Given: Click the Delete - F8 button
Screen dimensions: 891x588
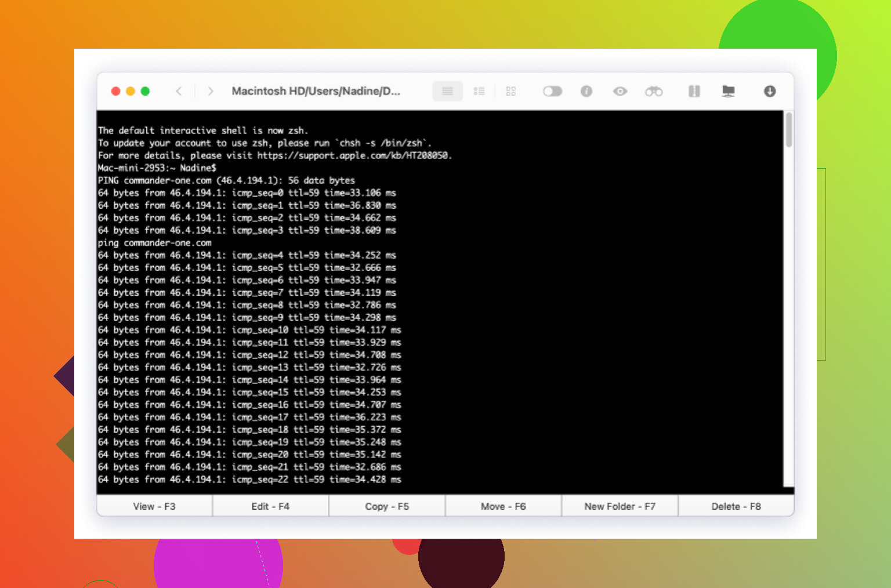Looking at the screenshot, I should [x=736, y=506].
